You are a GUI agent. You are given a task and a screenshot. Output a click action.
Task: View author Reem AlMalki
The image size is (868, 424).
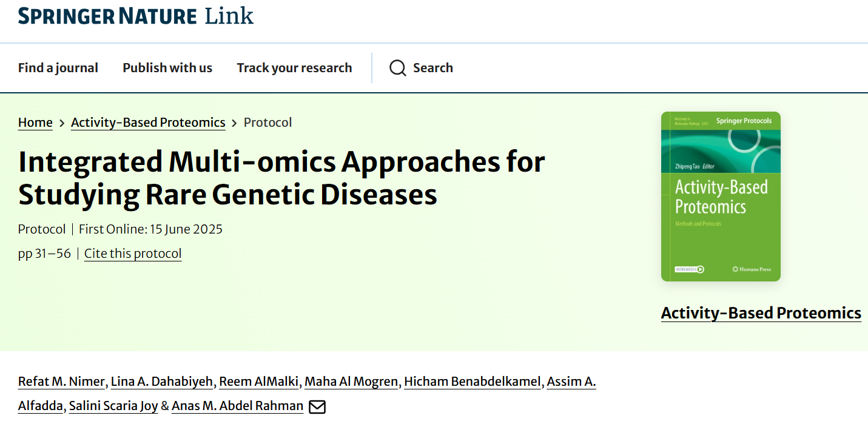[x=258, y=382]
